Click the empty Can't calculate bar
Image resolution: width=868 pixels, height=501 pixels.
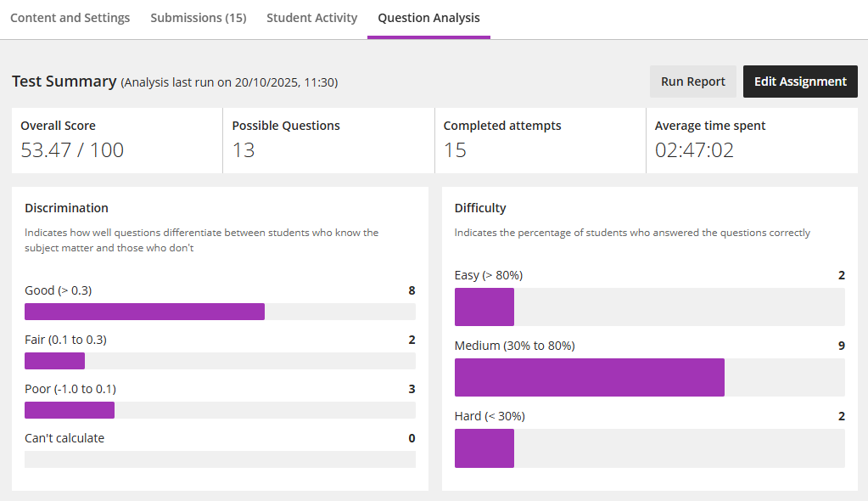click(220, 459)
